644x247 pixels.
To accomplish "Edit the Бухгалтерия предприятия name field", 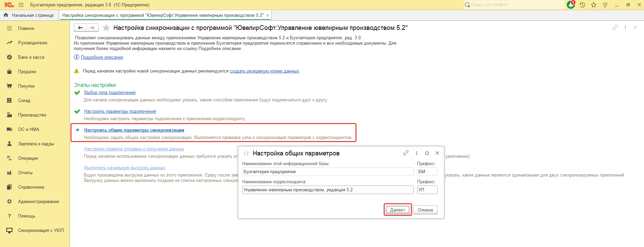I will [328, 171].
